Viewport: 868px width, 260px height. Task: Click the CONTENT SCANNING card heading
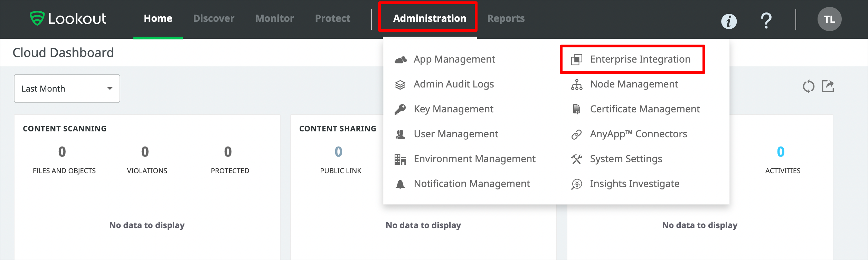click(65, 129)
